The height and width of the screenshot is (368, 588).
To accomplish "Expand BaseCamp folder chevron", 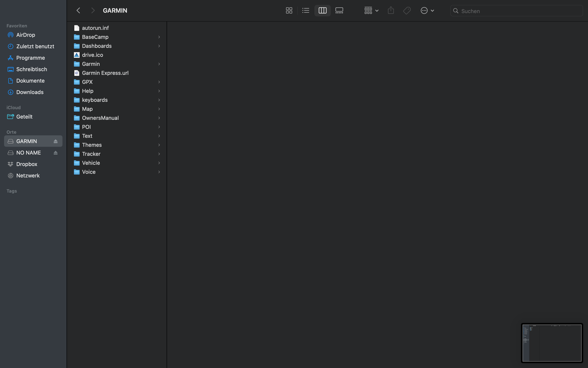I will coord(159,37).
